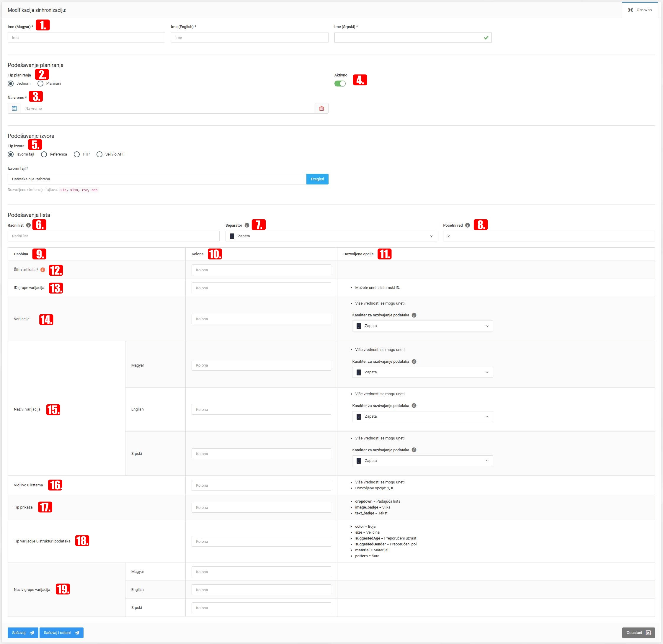Image resolution: width=663 pixels, height=644 pixels.
Task: Open Magyar variation names separator dropdown
Action: 422,372
